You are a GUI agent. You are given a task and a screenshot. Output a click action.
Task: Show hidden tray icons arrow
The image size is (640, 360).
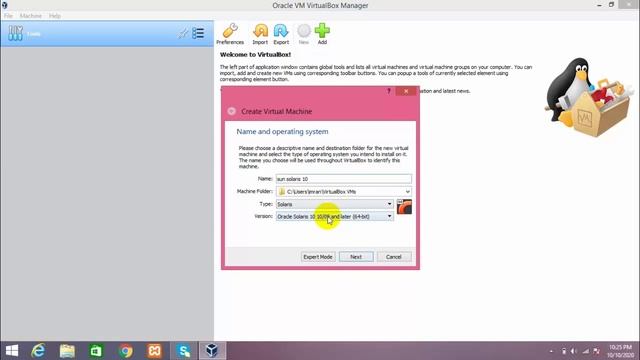(x=551, y=351)
